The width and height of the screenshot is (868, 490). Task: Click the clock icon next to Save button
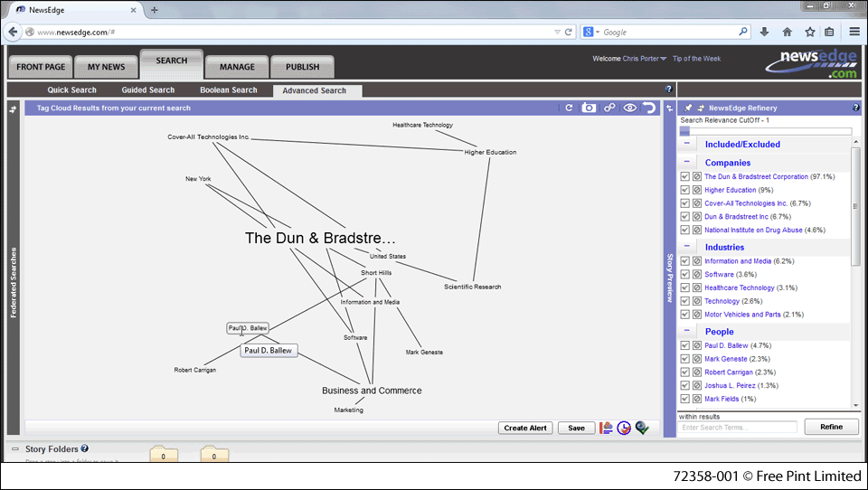coord(624,428)
